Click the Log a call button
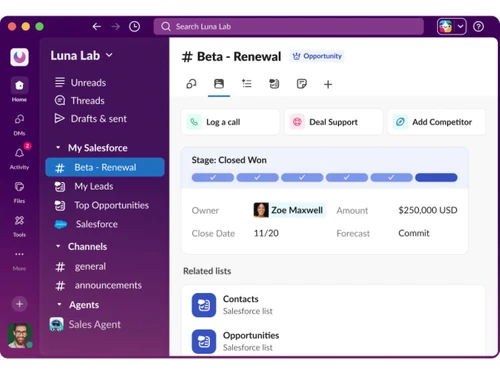500x375 pixels. tap(230, 122)
